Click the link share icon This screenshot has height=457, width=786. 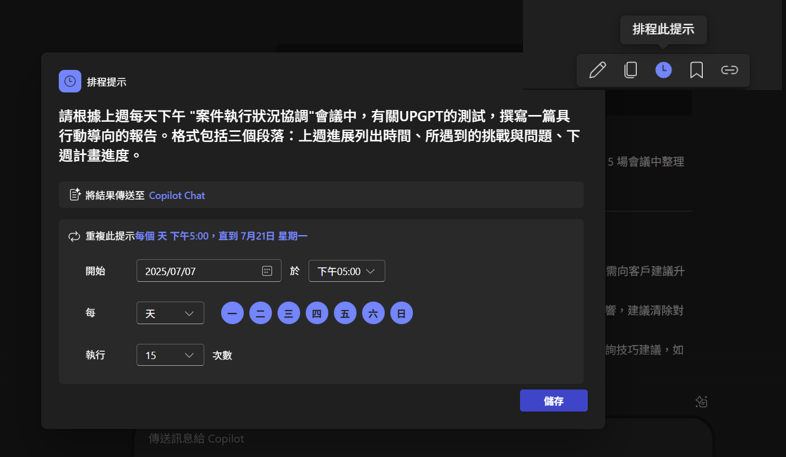click(729, 70)
